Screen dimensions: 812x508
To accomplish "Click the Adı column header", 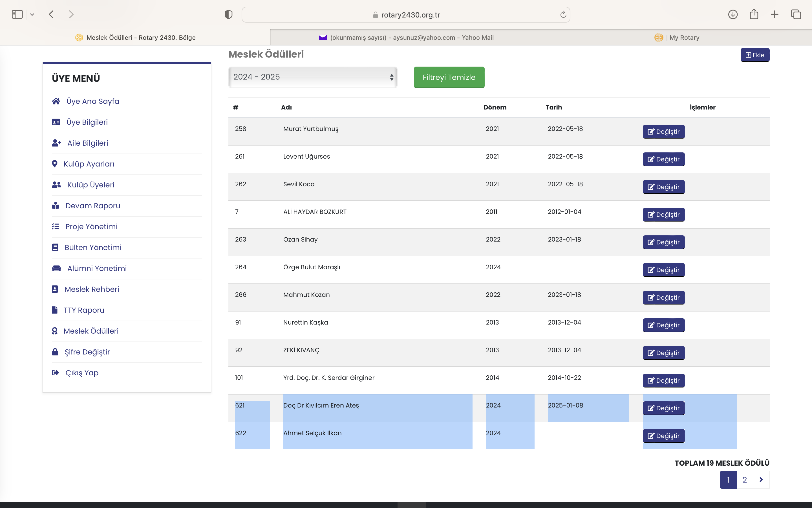I will point(286,108).
